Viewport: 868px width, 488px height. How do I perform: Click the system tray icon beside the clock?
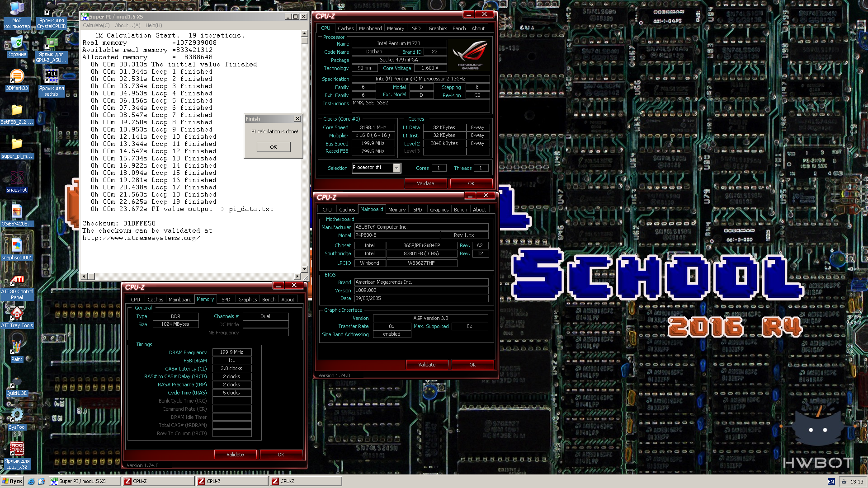pyautogui.click(x=844, y=482)
